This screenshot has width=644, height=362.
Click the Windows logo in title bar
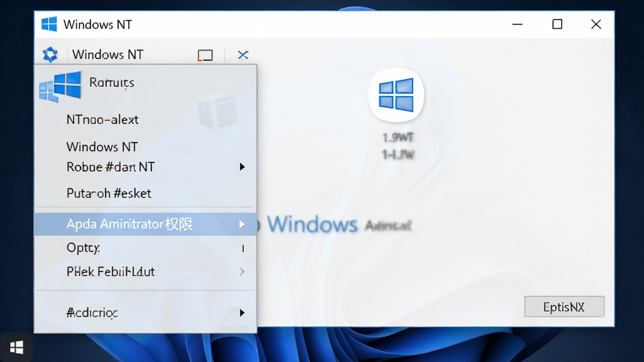click(49, 25)
